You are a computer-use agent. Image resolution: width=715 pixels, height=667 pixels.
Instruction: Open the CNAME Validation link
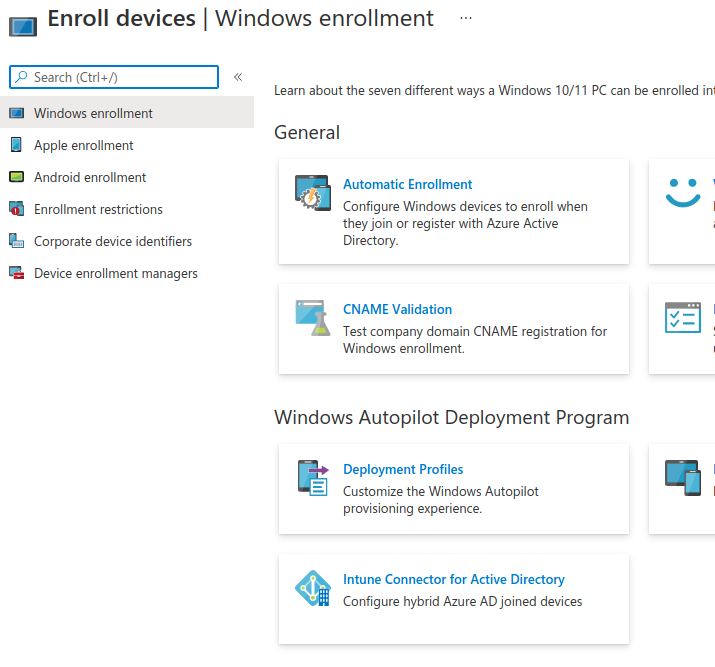tap(397, 309)
